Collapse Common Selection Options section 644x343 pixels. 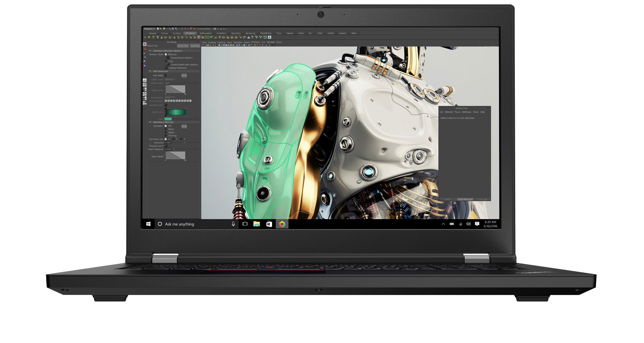[150, 51]
